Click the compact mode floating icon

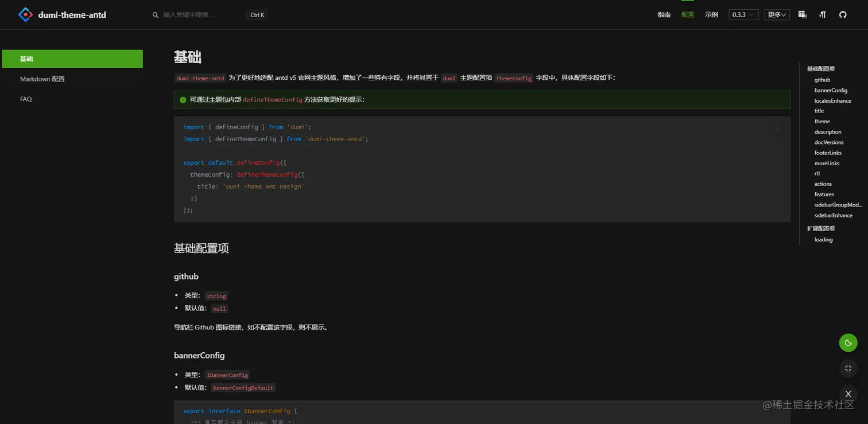(848, 368)
